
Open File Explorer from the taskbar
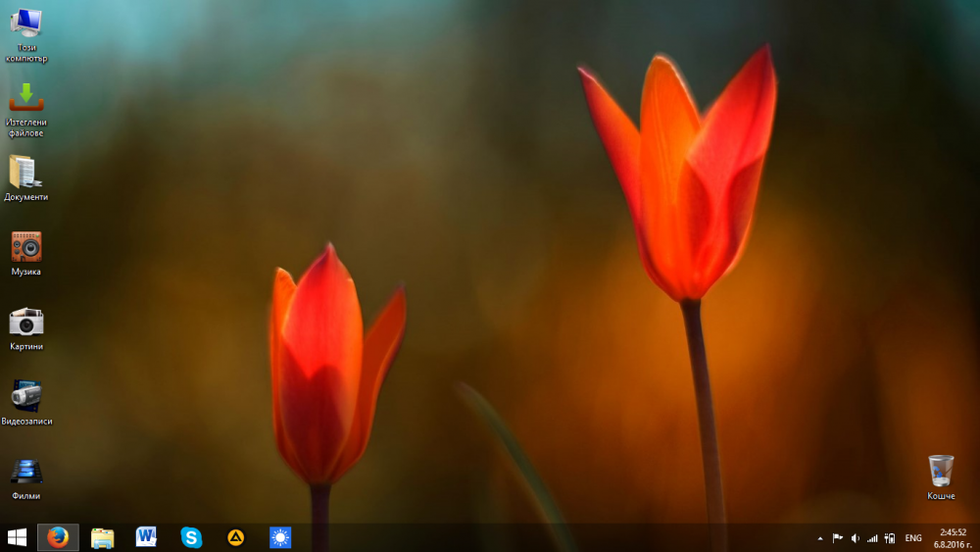[x=103, y=537]
